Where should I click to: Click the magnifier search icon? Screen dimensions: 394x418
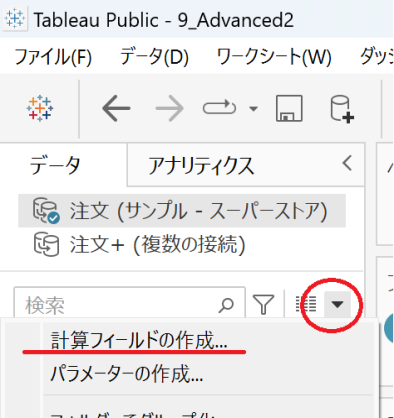[x=226, y=305]
